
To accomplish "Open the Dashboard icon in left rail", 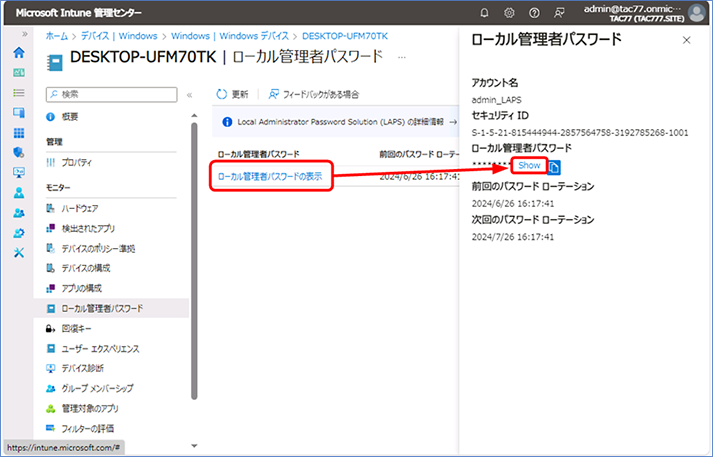I will point(19,73).
